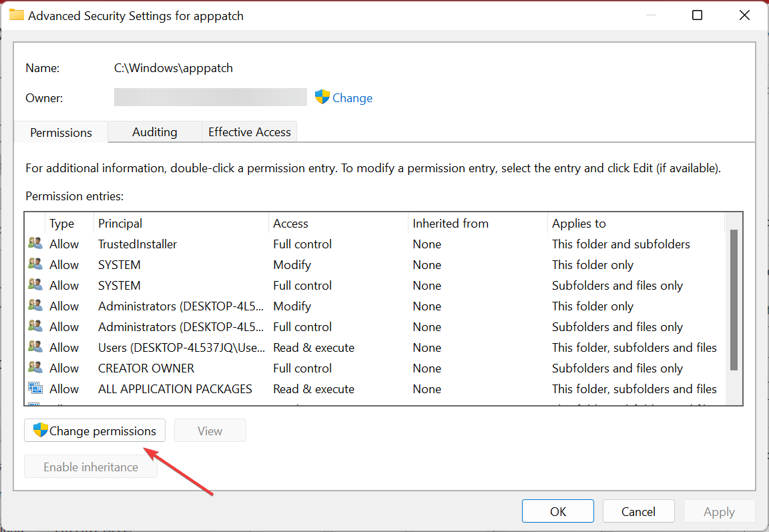Viewport: 769px width, 532px height.
Task: Click the Change permissions button
Action: [x=95, y=431]
